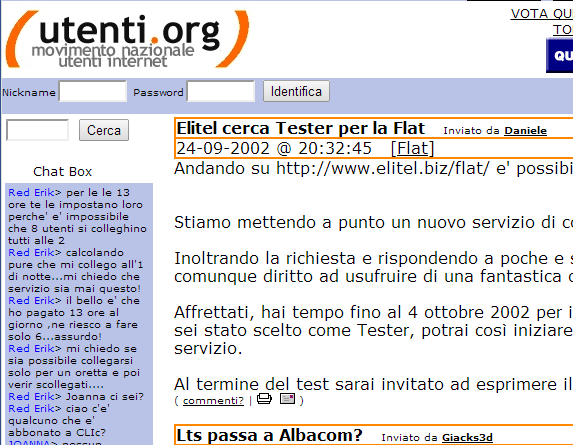Viewport: 573px width, 445px height.
Task: Open the commenti? link
Action: pyautogui.click(x=213, y=401)
